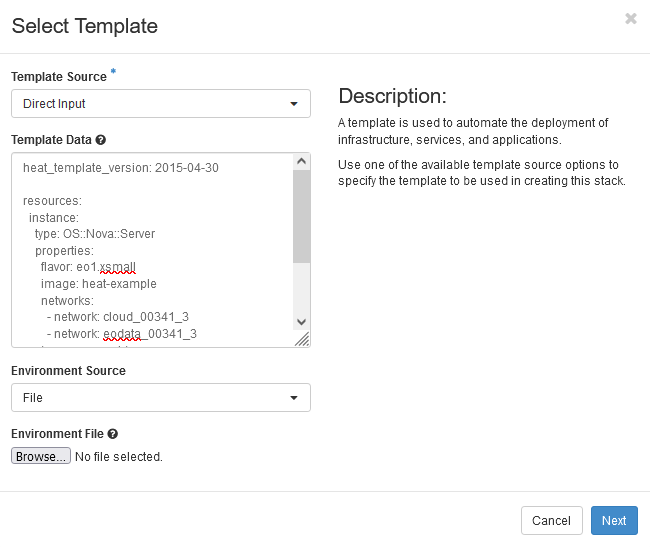This screenshot has height=547, width=650.
Task: Click the heat_template_version line in template data
Action: point(120,167)
